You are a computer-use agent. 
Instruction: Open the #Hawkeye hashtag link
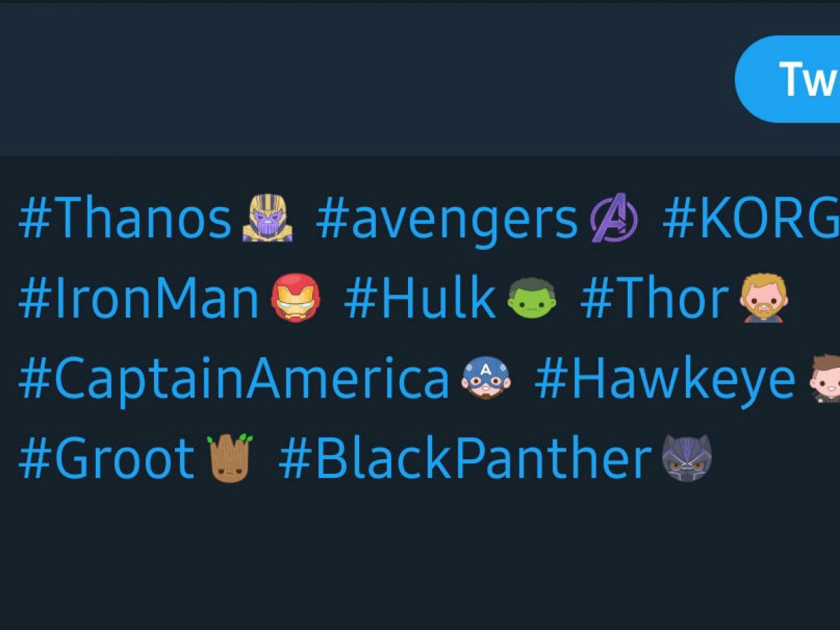[x=665, y=379]
